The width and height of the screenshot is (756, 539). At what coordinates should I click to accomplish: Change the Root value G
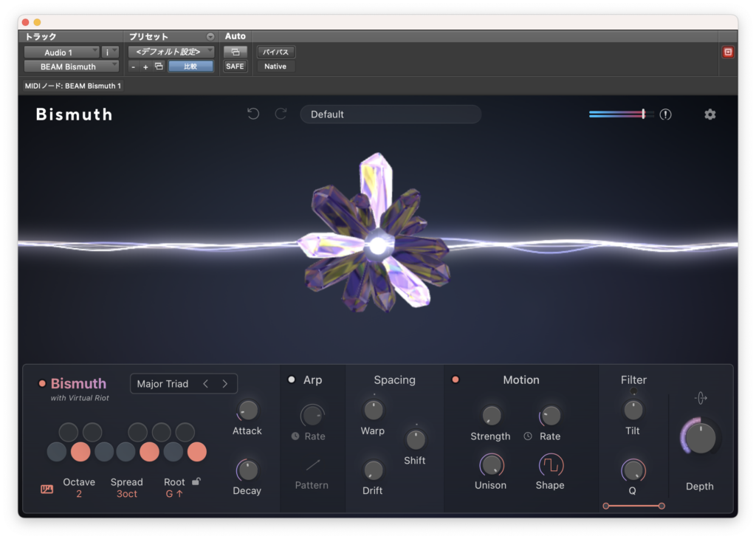(174, 494)
